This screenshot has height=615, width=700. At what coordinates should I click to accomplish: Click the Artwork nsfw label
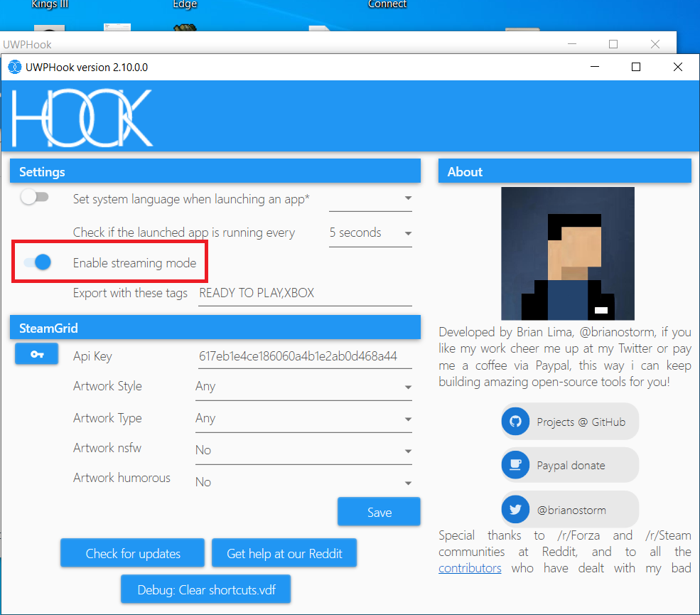click(107, 447)
